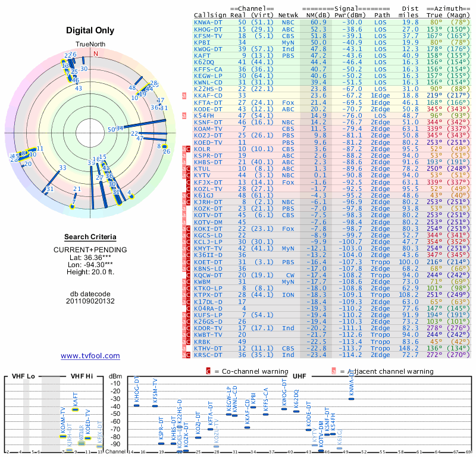The width and height of the screenshot is (476, 457).
Task: Click the CURRENT+PENDING criteria text
Action: pos(90,250)
